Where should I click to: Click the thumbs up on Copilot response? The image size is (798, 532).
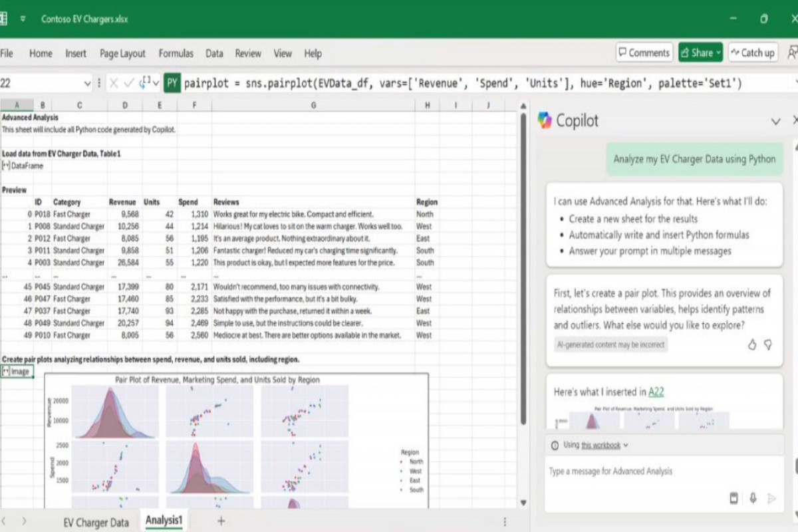tap(752, 344)
